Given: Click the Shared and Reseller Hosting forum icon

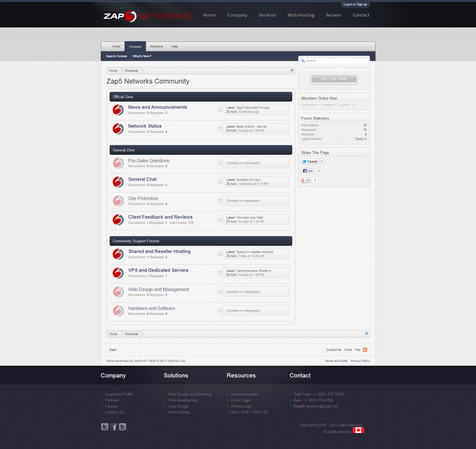Looking at the screenshot, I should pos(118,254).
